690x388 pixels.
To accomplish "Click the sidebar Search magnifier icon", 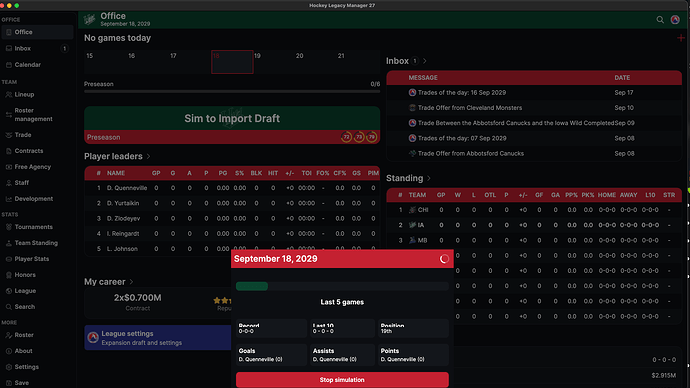I will tap(9, 307).
